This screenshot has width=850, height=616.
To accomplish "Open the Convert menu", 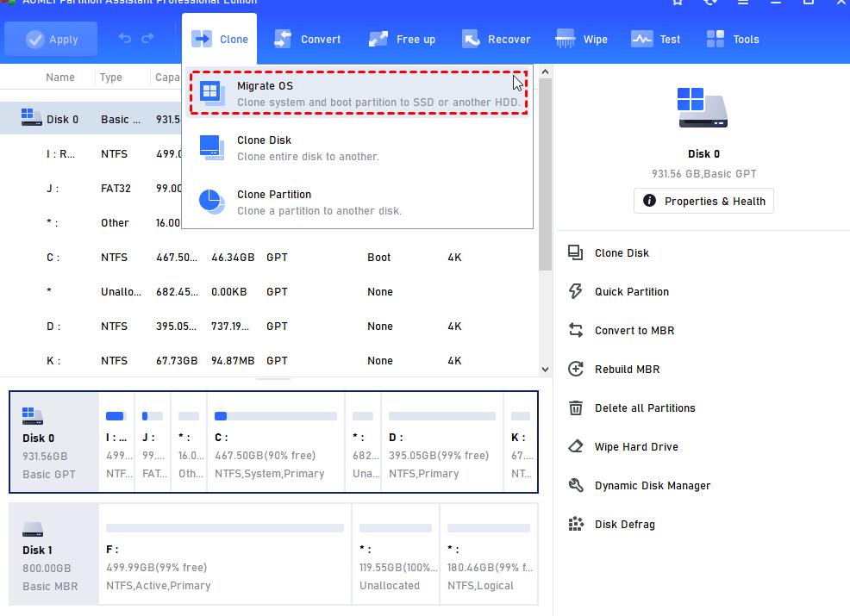I will [x=308, y=39].
